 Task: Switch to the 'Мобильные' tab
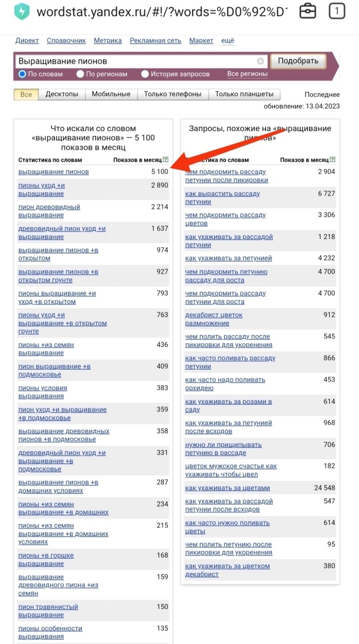point(112,94)
